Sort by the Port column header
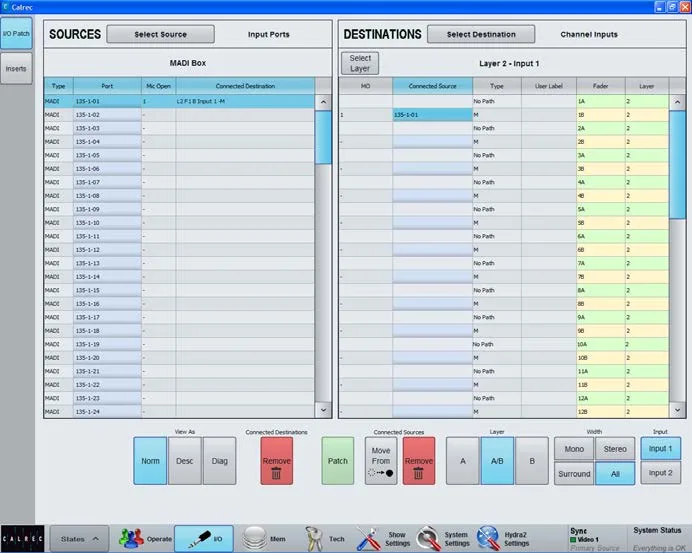Screen dimensions: 692x553 (x=107, y=86)
